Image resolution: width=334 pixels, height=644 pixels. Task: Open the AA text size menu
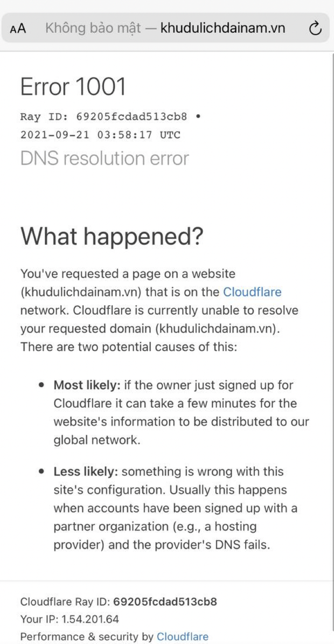18,29
